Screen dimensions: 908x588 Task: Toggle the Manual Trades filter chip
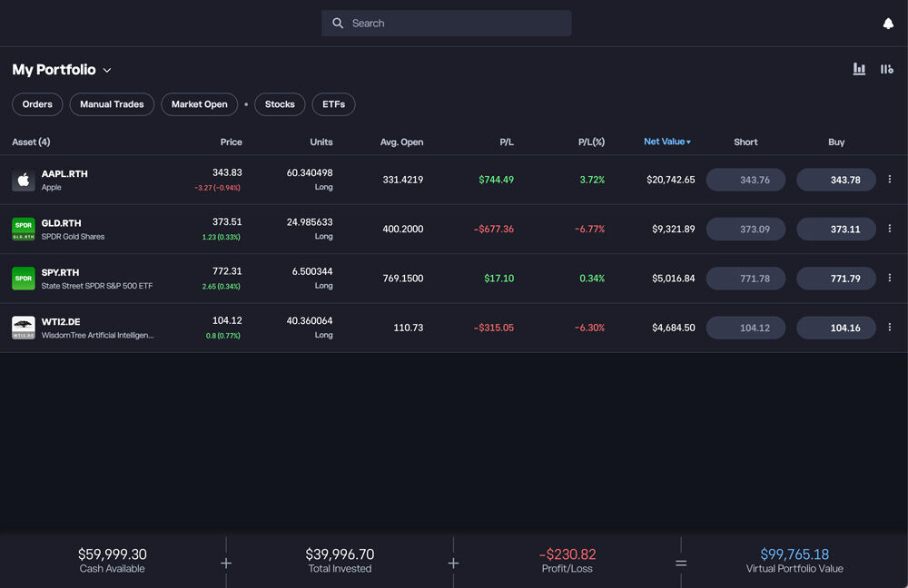click(x=112, y=104)
